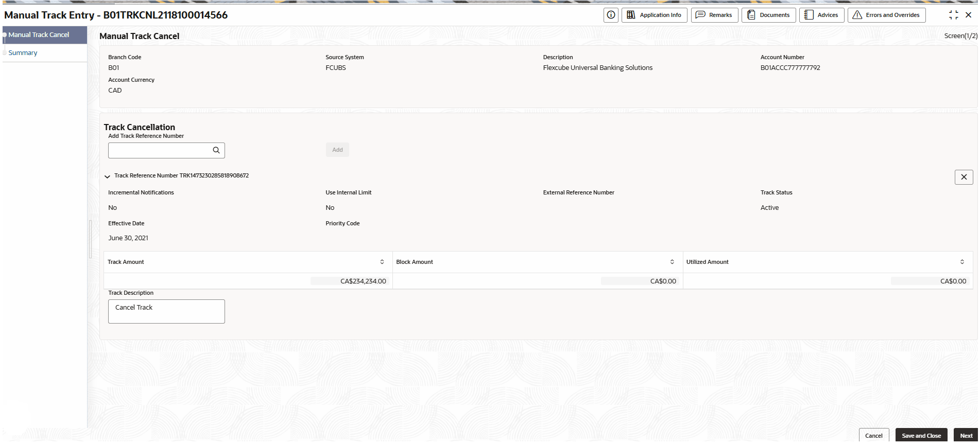Click the Track Description text box
Screen dimensions: 980x446
click(x=166, y=311)
